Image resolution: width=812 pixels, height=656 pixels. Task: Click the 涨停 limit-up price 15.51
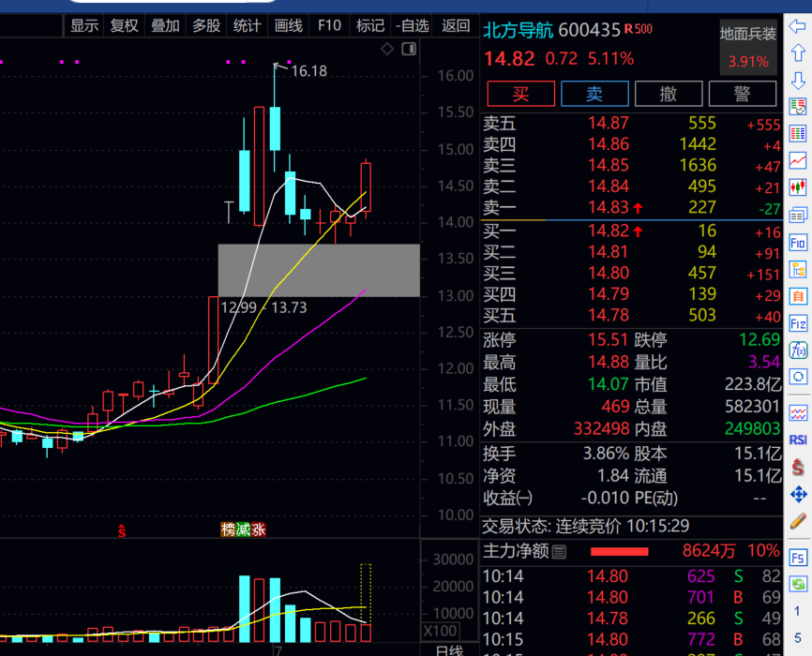pos(608,339)
